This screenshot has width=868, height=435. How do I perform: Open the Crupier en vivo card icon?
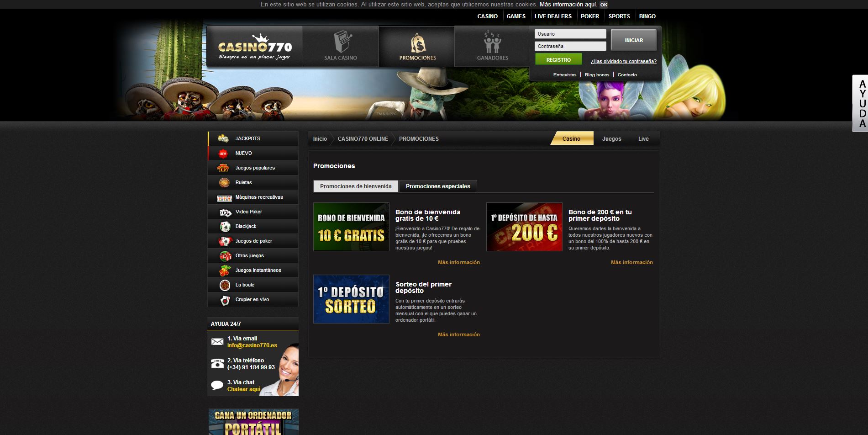click(225, 300)
